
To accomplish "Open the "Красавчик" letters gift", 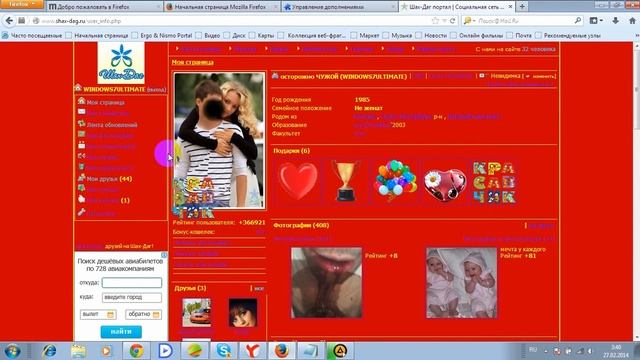I will pos(494,182).
